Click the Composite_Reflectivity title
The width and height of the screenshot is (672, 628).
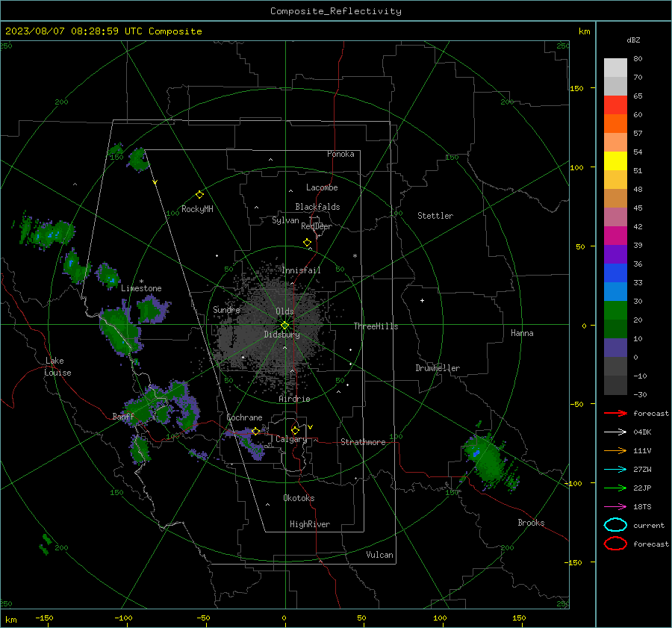click(x=336, y=11)
